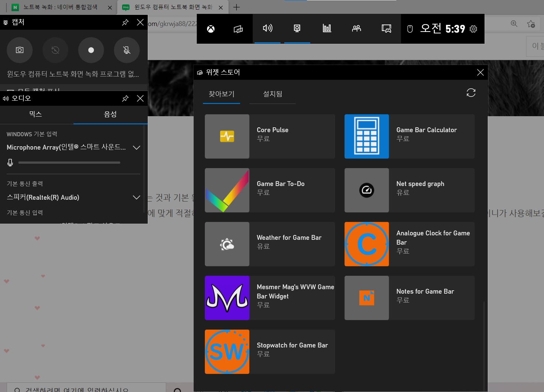Open the 찾아보기 tab in Widget Store
This screenshot has height=392, width=544.
click(x=222, y=94)
